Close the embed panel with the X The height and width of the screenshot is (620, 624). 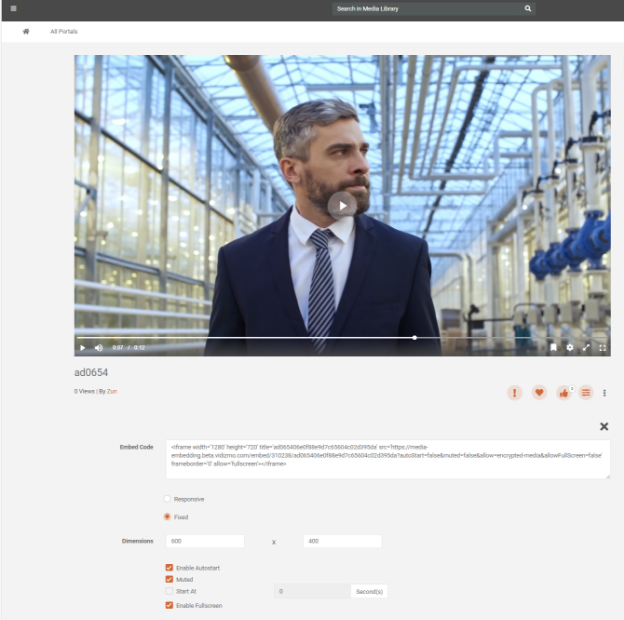pos(604,426)
